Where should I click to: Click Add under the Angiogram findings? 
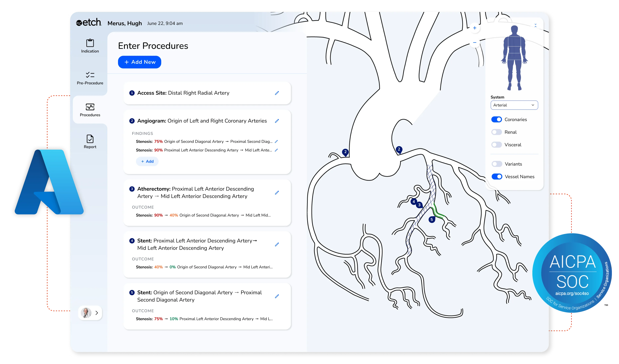coord(147,161)
